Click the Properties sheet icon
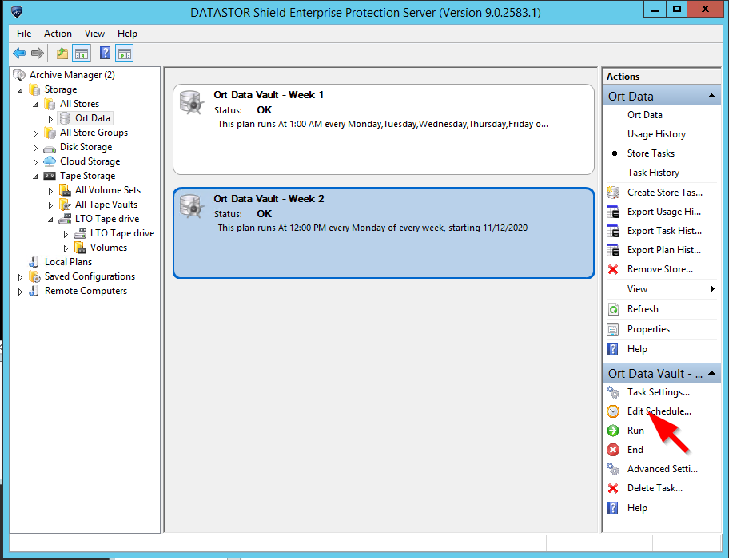Image resolution: width=729 pixels, height=560 pixels. 613,329
